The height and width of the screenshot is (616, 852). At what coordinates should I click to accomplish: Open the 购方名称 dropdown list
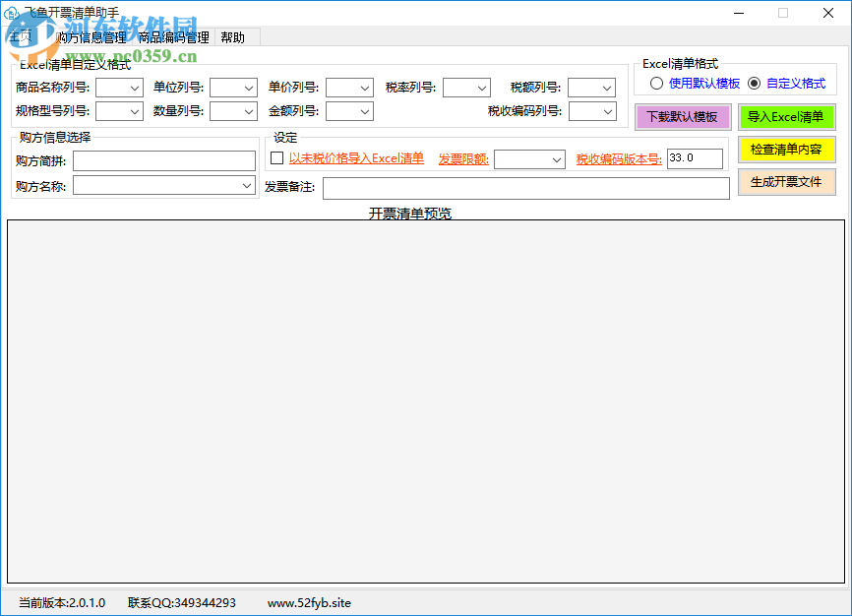point(164,185)
